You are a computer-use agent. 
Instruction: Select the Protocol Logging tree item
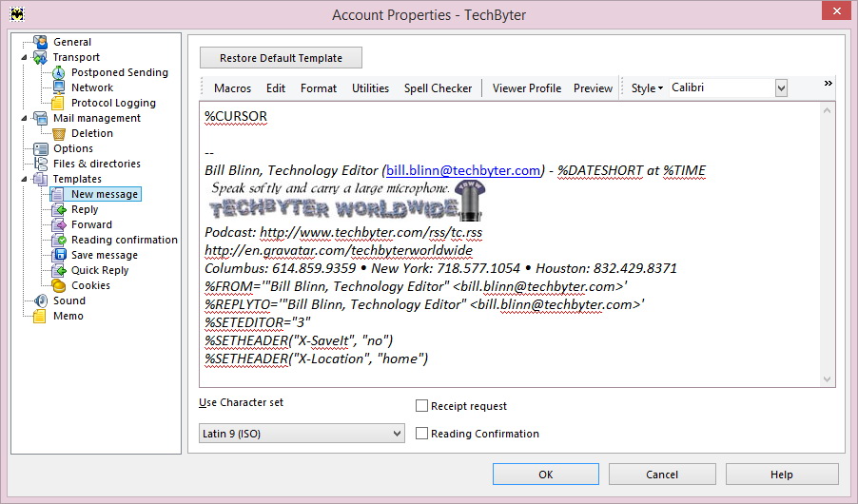tap(113, 103)
